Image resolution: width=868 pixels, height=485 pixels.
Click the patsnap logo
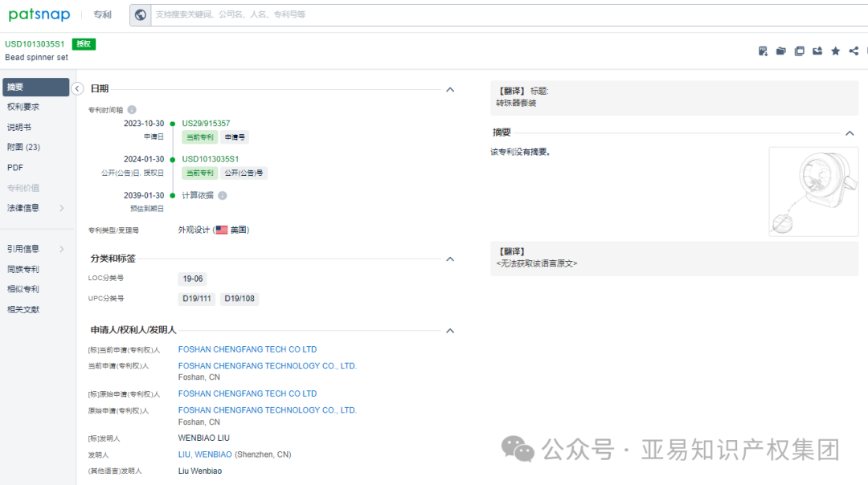pyautogui.click(x=39, y=14)
